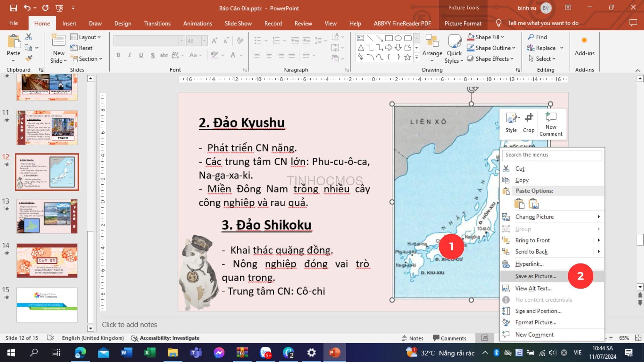This screenshot has height=362, width=644.
Task: Click the Save icon in quick access toolbar
Action: pyautogui.click(x=13, y=8)
